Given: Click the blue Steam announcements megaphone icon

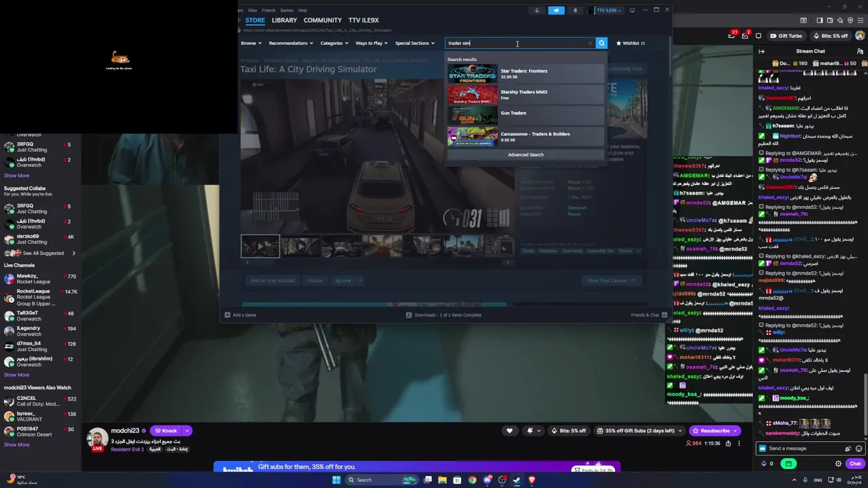Looking at the screenshot, I should click(556, 10).
